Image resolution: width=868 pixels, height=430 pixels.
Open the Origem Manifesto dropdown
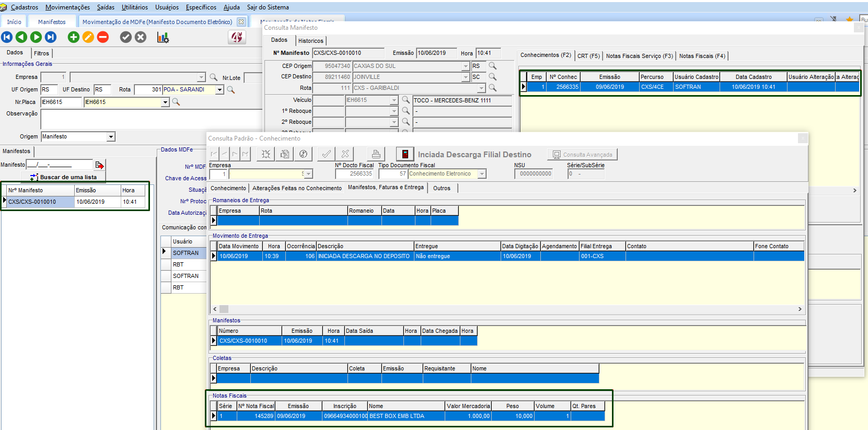[111, 137]
